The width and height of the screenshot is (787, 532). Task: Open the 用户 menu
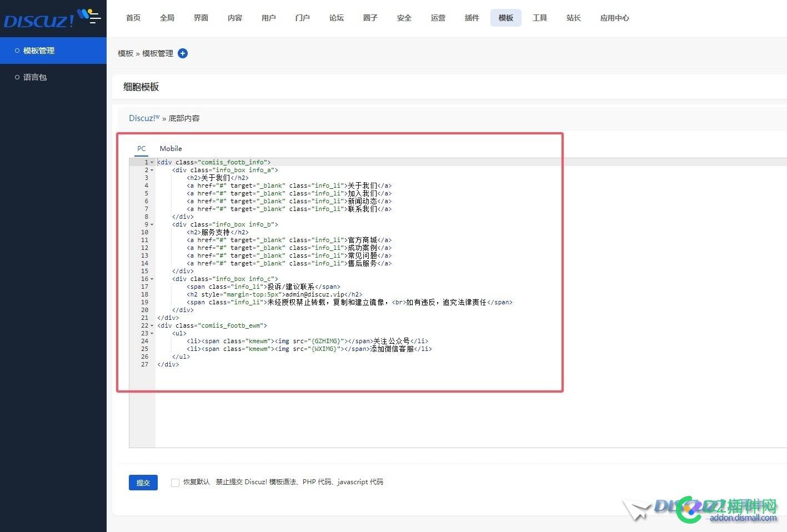coord(269,18)
